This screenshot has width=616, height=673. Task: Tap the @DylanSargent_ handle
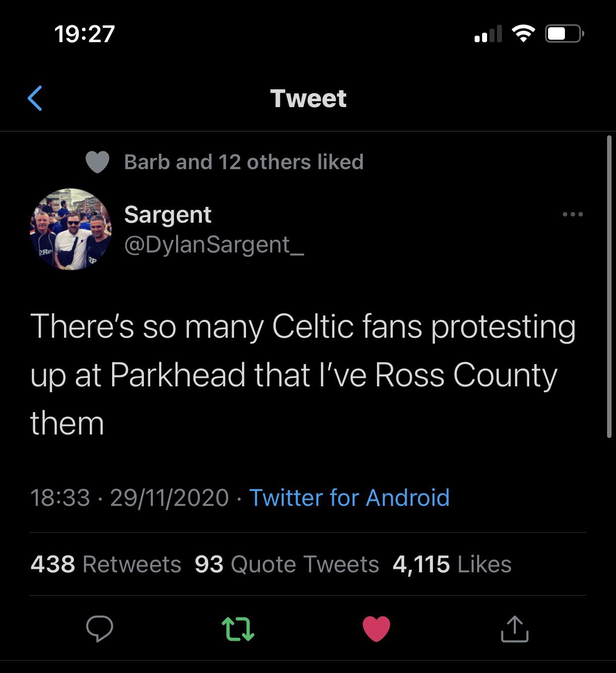point(214,245)
